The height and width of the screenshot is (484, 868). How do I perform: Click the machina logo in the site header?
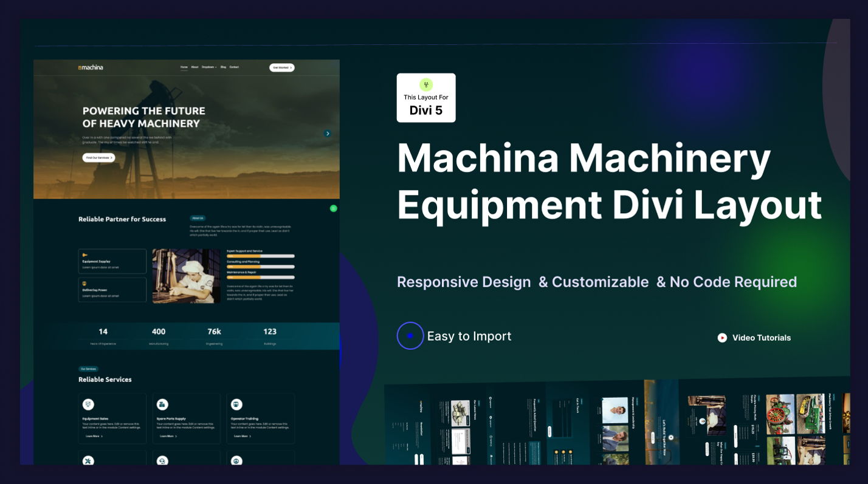point(91,67)
